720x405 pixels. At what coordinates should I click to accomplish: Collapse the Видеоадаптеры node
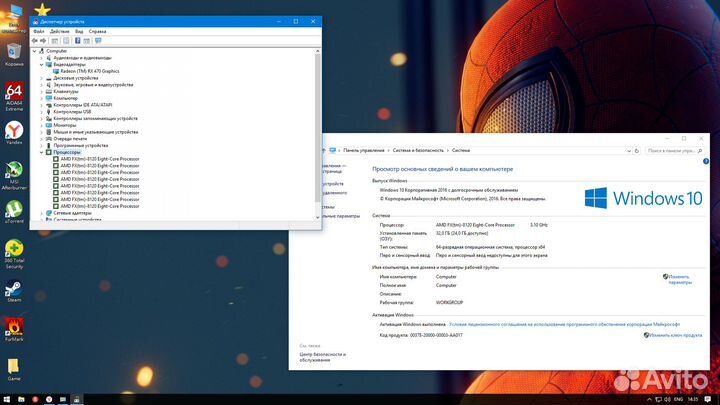point(41,65)
